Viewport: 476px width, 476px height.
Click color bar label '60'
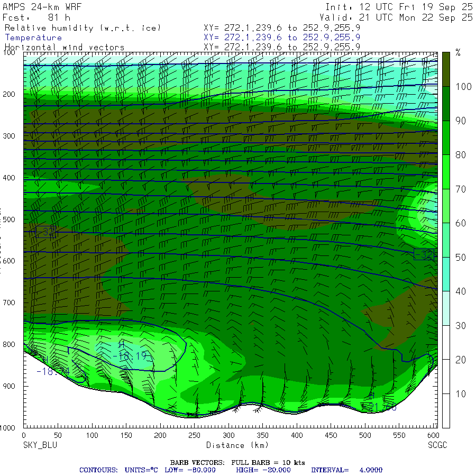coord(461,223)
